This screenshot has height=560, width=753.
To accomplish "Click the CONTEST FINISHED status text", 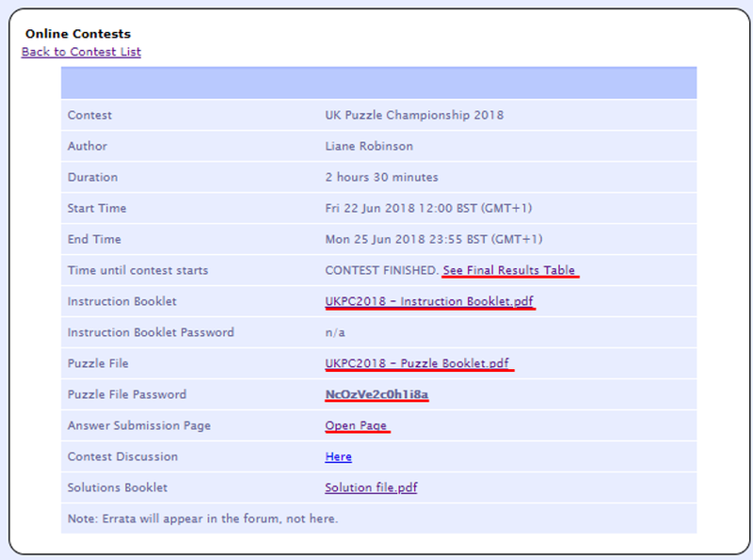I will (382, 270).
